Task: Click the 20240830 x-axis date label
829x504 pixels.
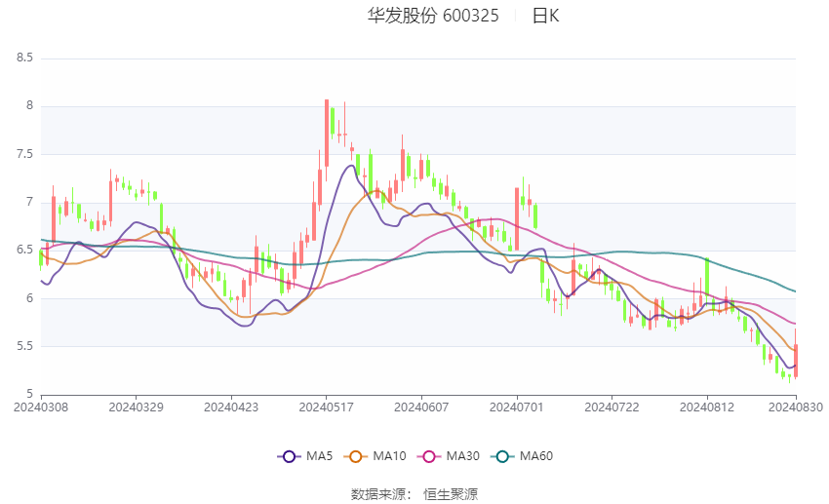Action: pyautogui.click(x=796, y=407)
